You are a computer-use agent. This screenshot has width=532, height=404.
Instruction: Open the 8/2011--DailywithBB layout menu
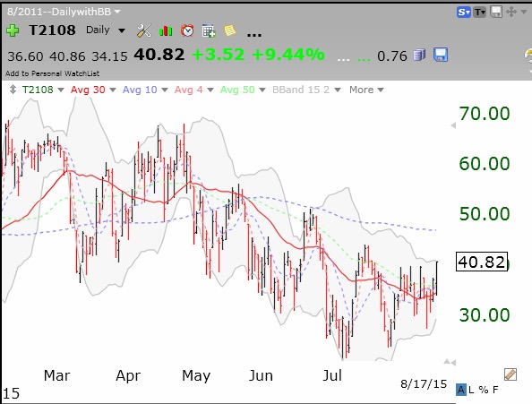click(64, 12)
